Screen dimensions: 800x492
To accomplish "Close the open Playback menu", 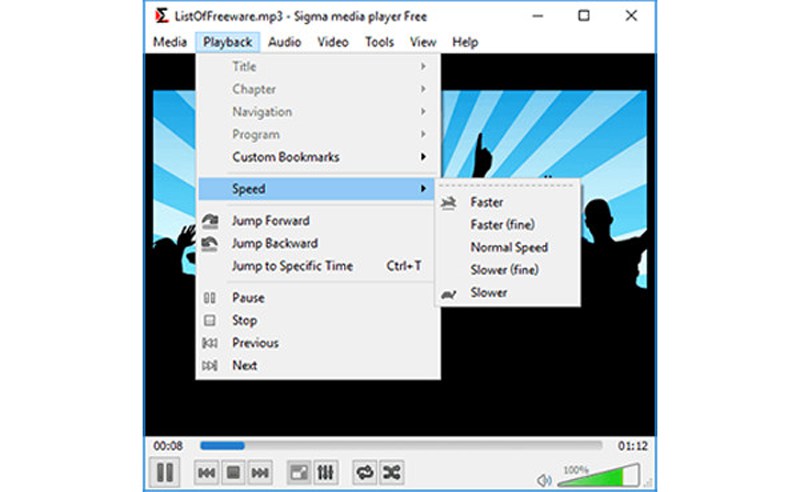I will click(x=228, y=42).
